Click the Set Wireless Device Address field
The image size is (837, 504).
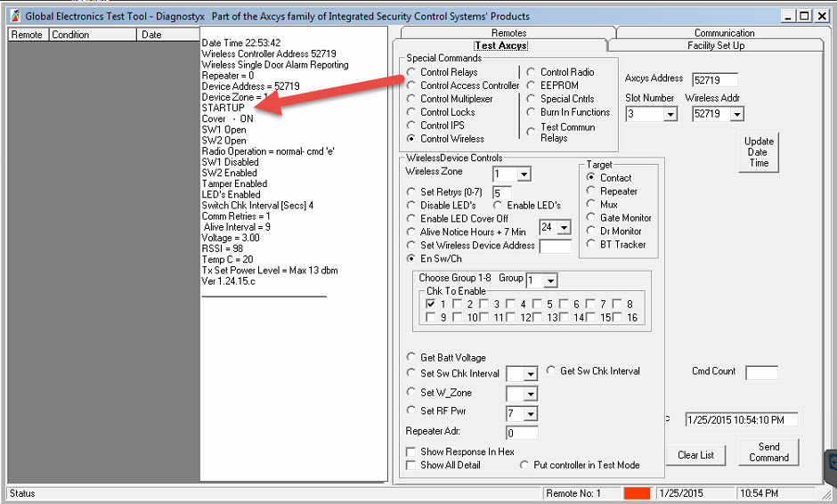555,246
